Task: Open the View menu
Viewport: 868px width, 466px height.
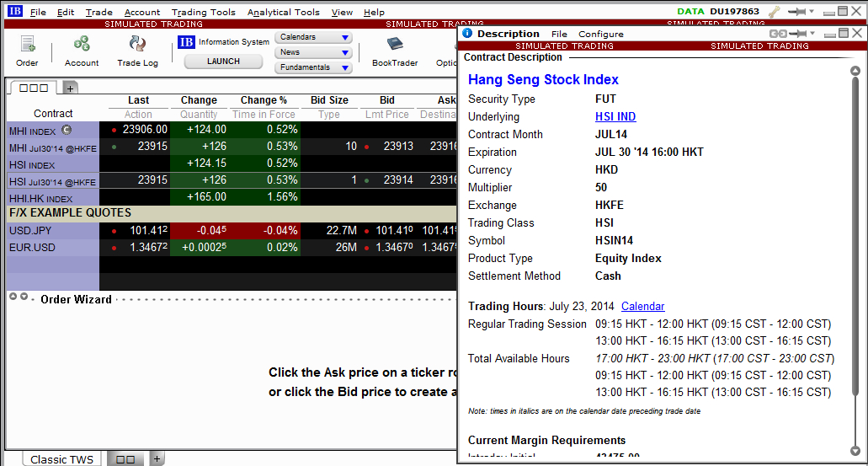Action: (x=342, y=12)
